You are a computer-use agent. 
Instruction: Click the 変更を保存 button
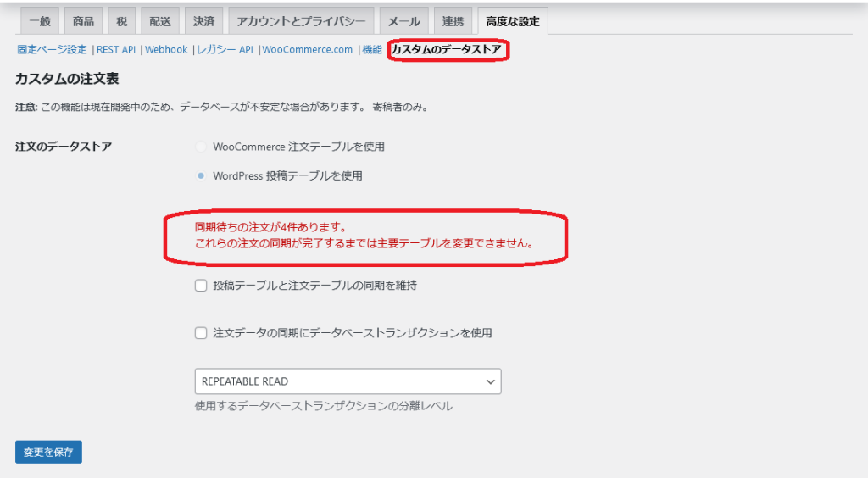click(x=48, y=452)
